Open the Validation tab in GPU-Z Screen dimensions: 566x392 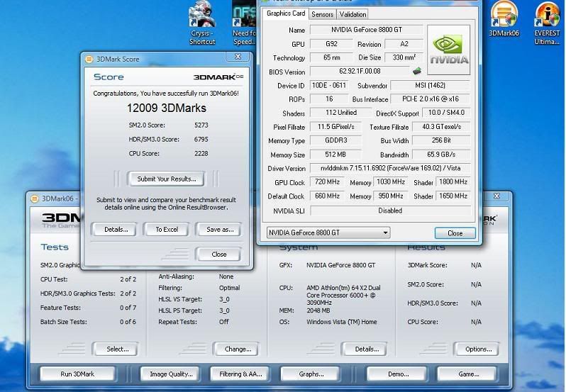(x=353, y=14)
